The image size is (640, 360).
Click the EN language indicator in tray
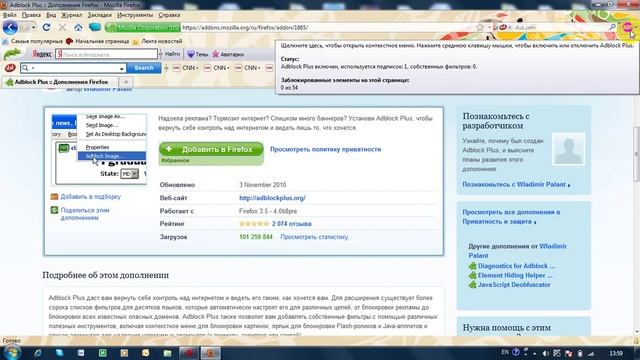click(x=505, y=352)
